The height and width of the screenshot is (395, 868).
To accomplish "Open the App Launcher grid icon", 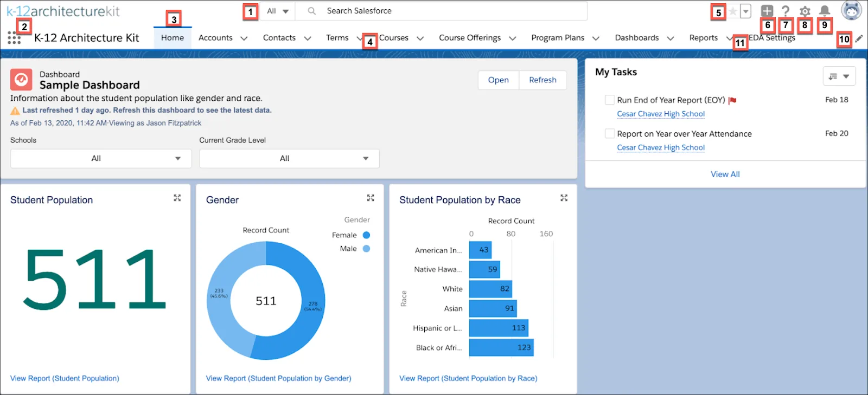I will click(x=14, y=38).
